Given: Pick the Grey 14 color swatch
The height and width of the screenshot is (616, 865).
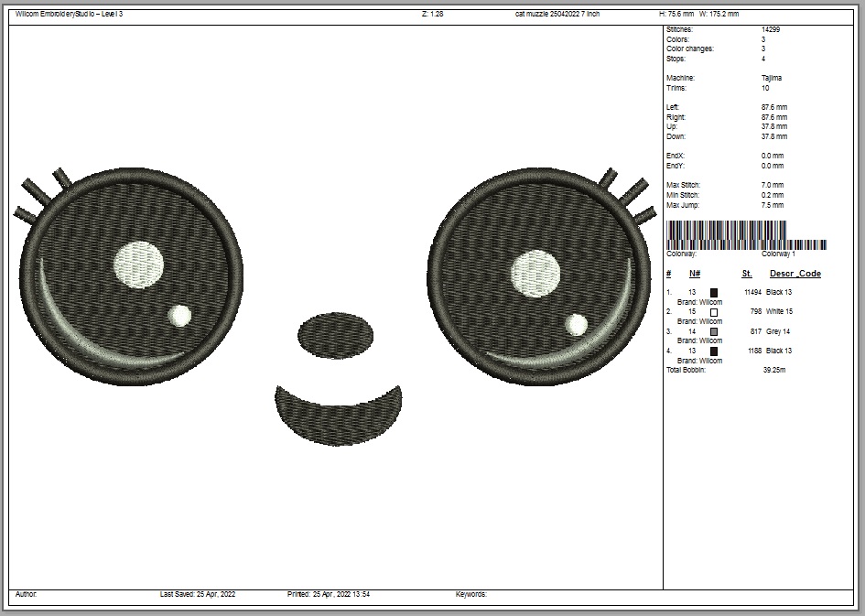Looking at the screenshot, I should [714, 331].
